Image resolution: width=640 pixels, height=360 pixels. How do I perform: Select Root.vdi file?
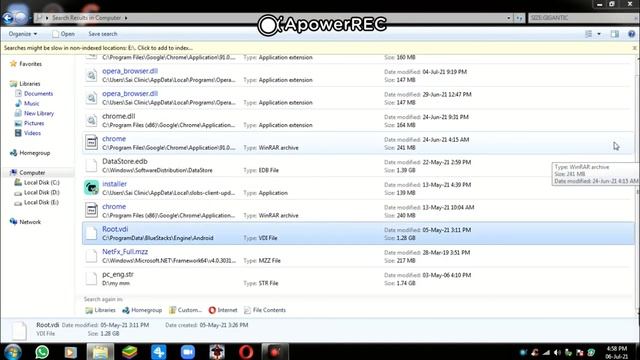click(x=358, y=233)
